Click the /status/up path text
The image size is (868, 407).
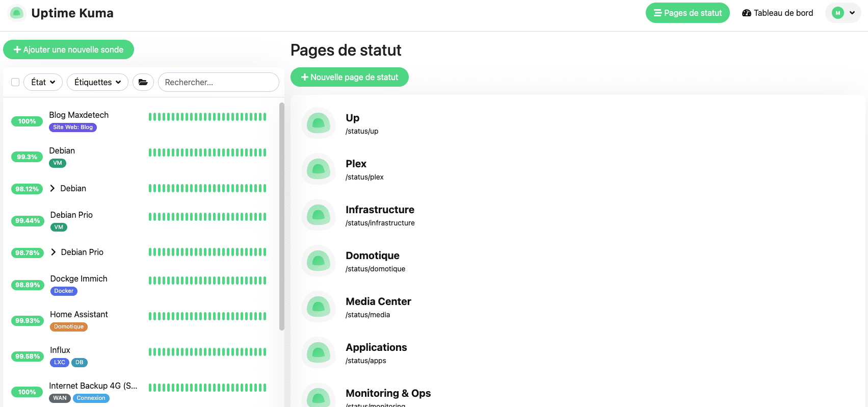[362, 131]
